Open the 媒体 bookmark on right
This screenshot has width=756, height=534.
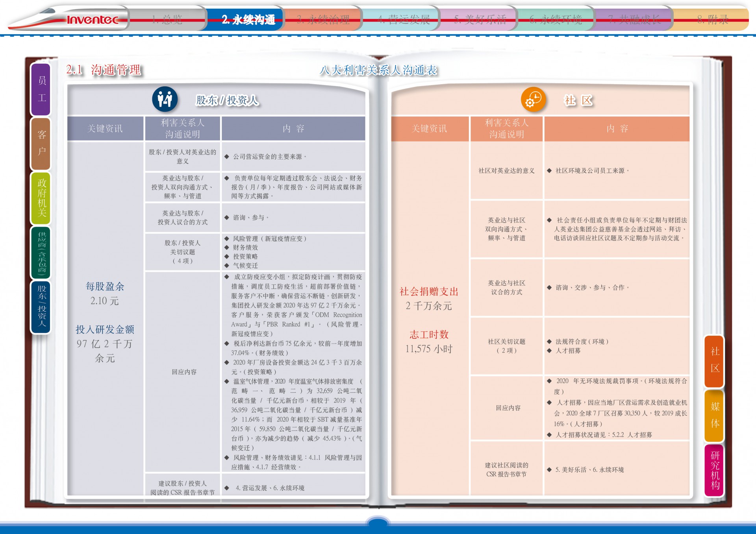coord(714,415)
